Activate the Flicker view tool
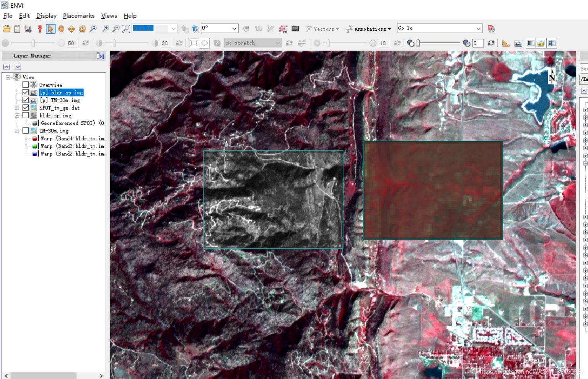The image size is (588, 379). (541, 43)
